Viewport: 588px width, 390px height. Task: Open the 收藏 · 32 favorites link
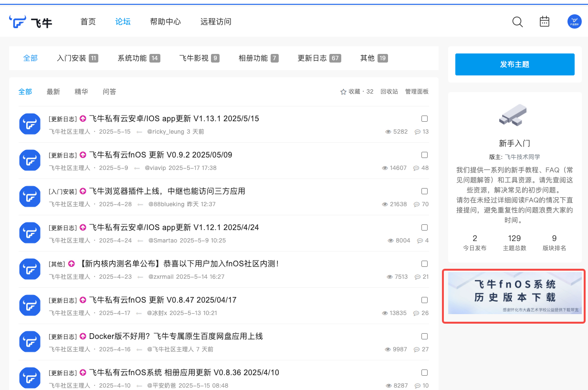click(x=357, y=92)
